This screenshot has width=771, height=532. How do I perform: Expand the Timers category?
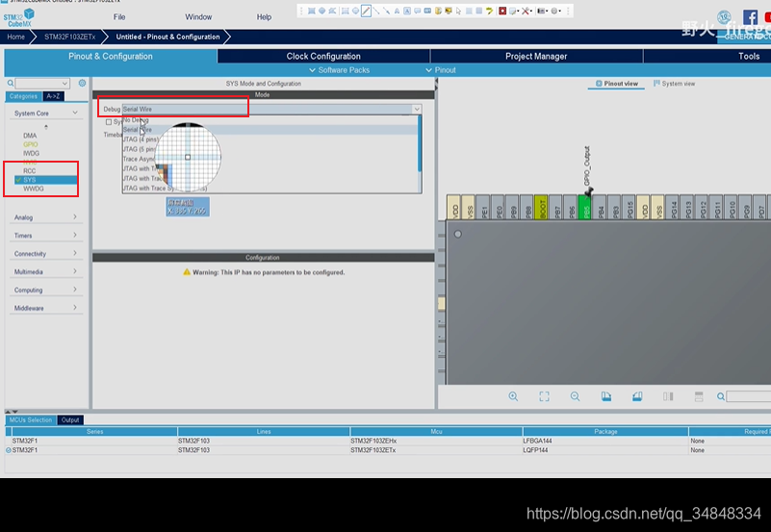click(75, 235)
